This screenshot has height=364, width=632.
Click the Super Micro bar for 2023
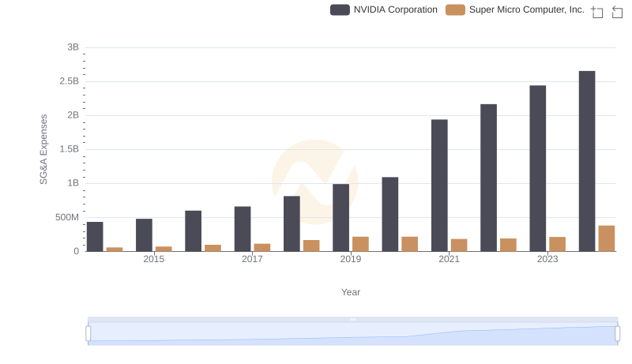(558, 244)
